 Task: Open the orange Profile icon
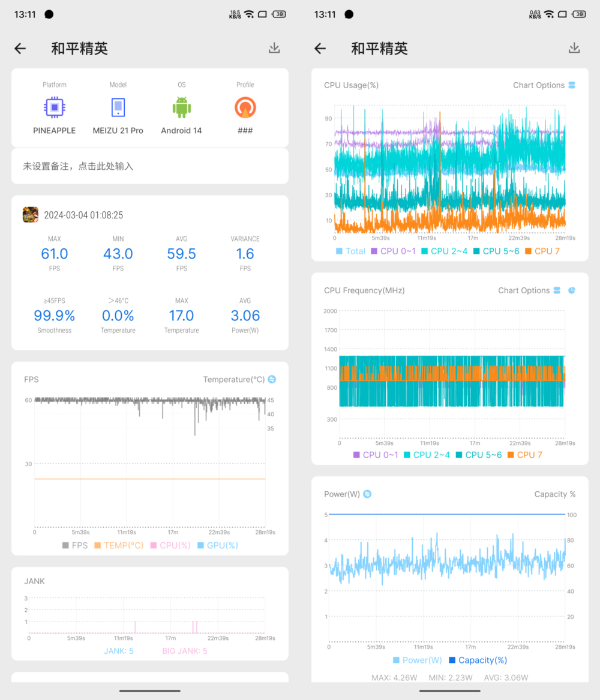click(x=245, y=107)
